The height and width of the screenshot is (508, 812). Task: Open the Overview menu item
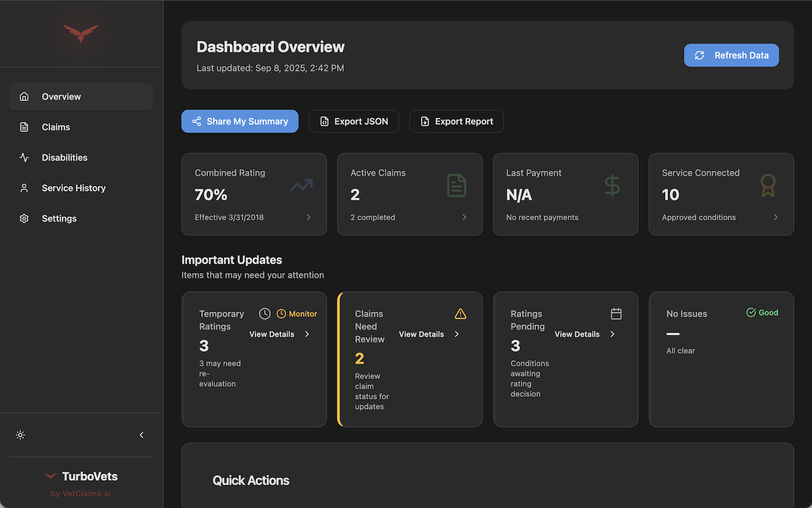coord(81,97)
